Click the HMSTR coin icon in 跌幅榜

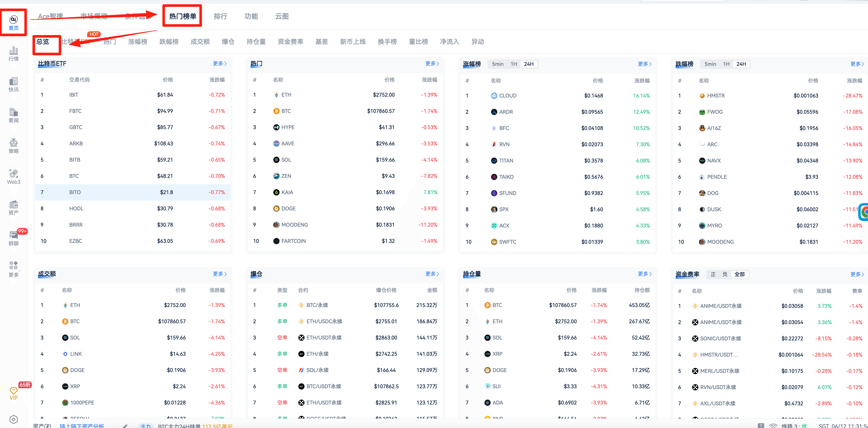[702, 96]
